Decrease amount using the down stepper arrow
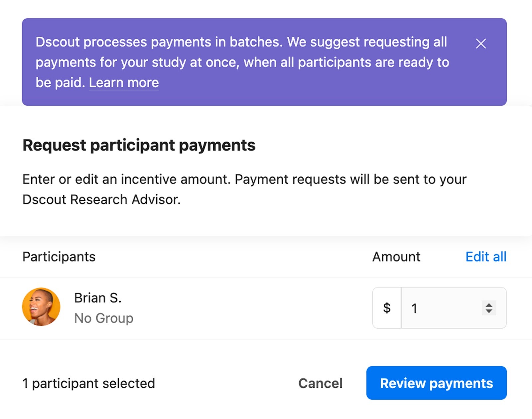The image size is (532, 419). [489, 312]
